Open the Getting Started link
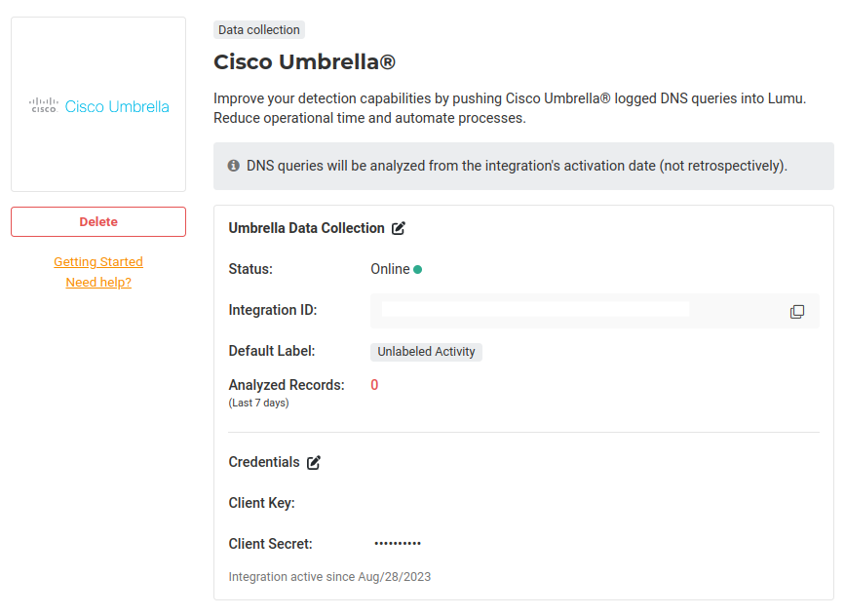Viewport: 845px width, 616px height. click(x=98, y=262)
